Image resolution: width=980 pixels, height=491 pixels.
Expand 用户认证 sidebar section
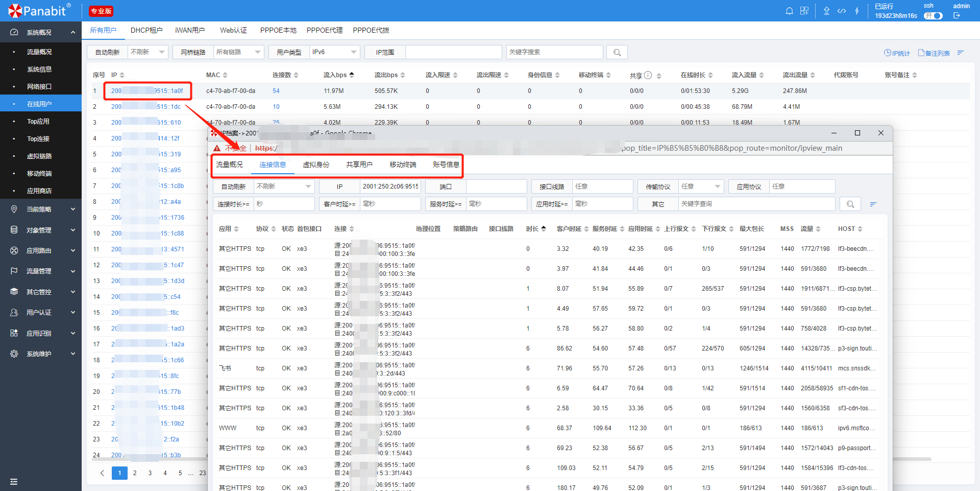click(x=41, y=312)
